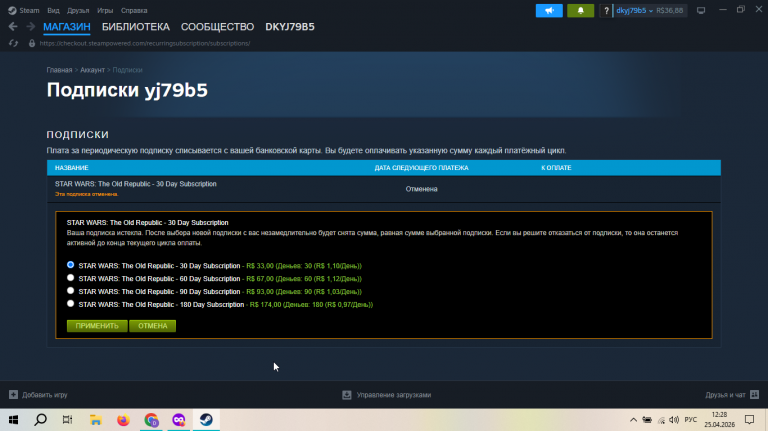768x431 pixels.
Task: Follow the Главная breadcrumb link
Action: (59, 70)
